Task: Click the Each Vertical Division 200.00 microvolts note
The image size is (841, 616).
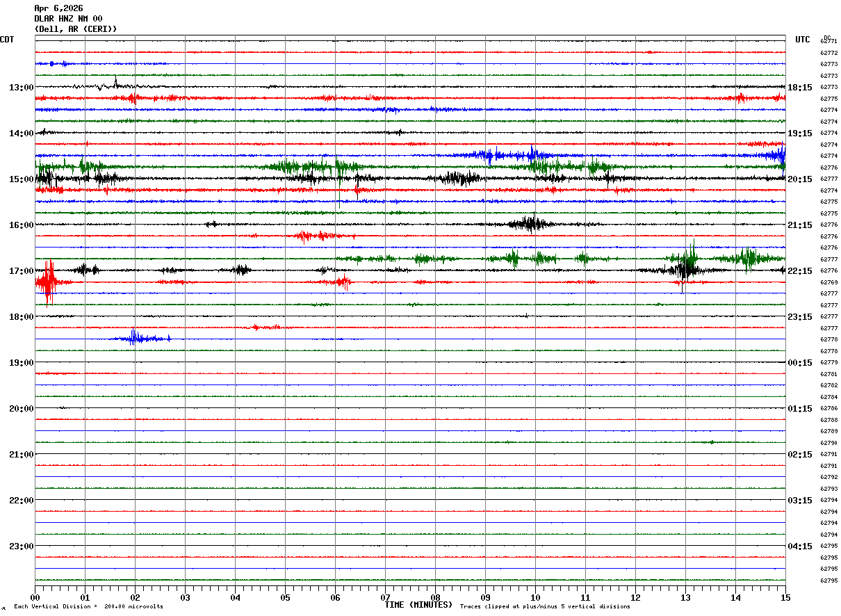Action: (x=89, y=606)
